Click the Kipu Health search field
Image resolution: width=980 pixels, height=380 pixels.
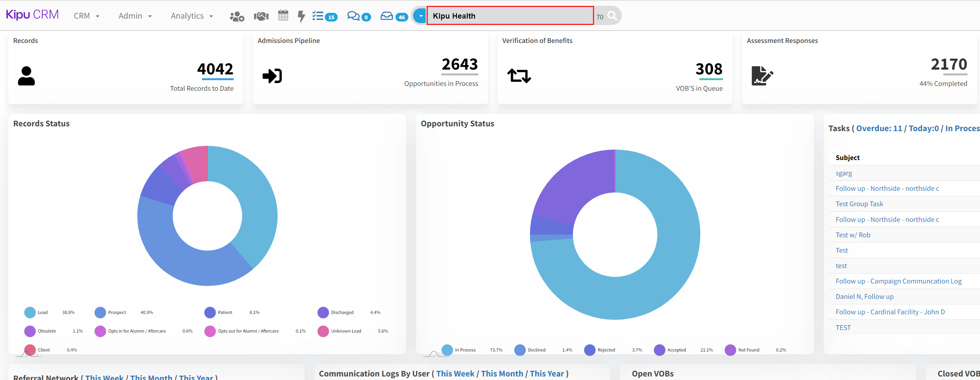(510, 16)
